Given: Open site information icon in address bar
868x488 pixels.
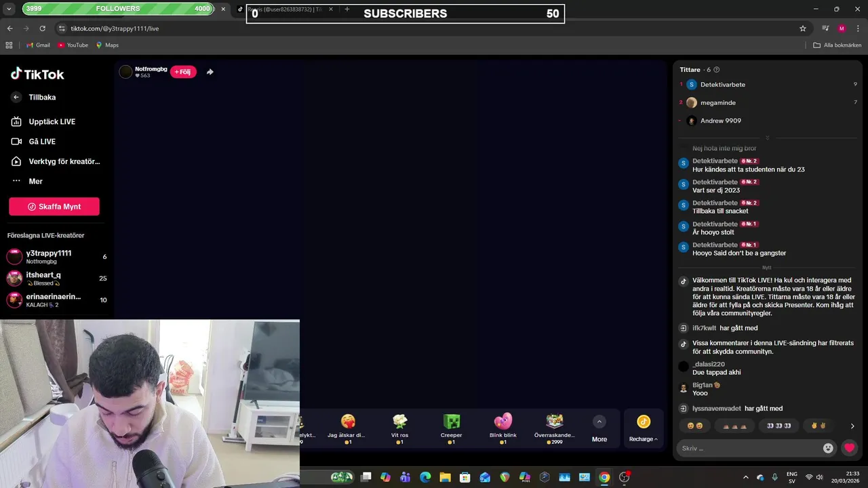Looking at the screenshot, I should [x=62, y=28].
